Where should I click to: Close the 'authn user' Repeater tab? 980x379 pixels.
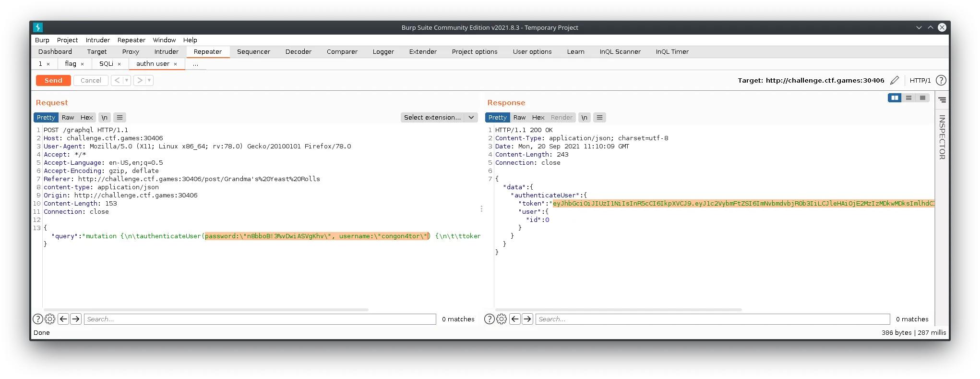point(176,64)
